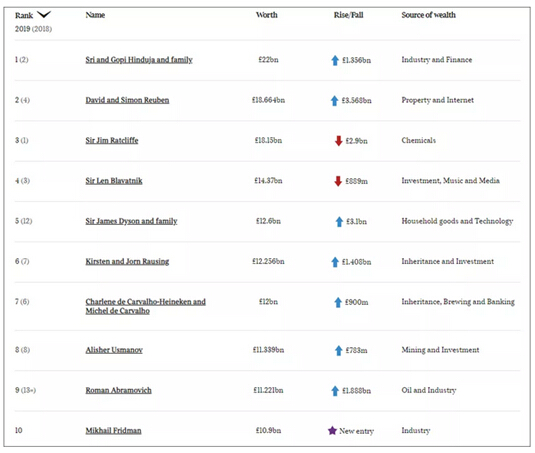Click blue up arrow beside £3.1bn
Image resolution: width=535 pixels, height=453 pixels.
pyautogui.click(x=339, y=222)
